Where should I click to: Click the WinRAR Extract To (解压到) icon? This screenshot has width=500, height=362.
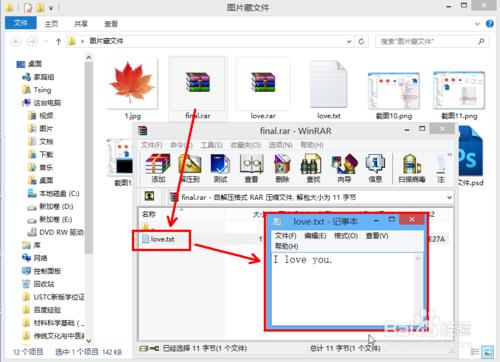[x=189, y=168]
